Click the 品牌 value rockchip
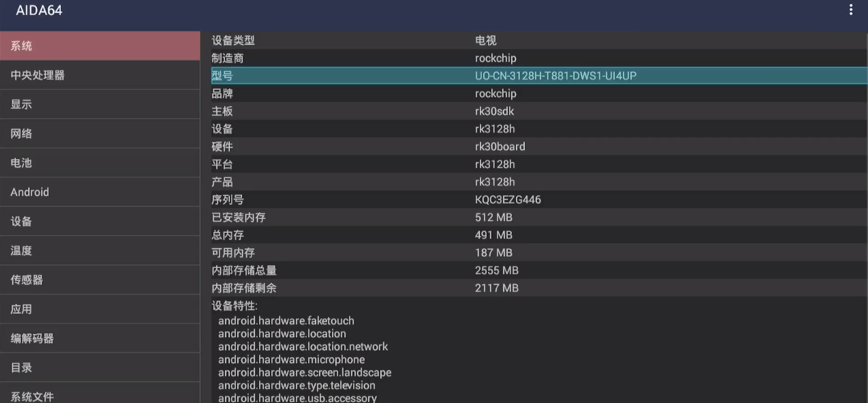The width and height of the screenshot is (868, 403). 495,93
